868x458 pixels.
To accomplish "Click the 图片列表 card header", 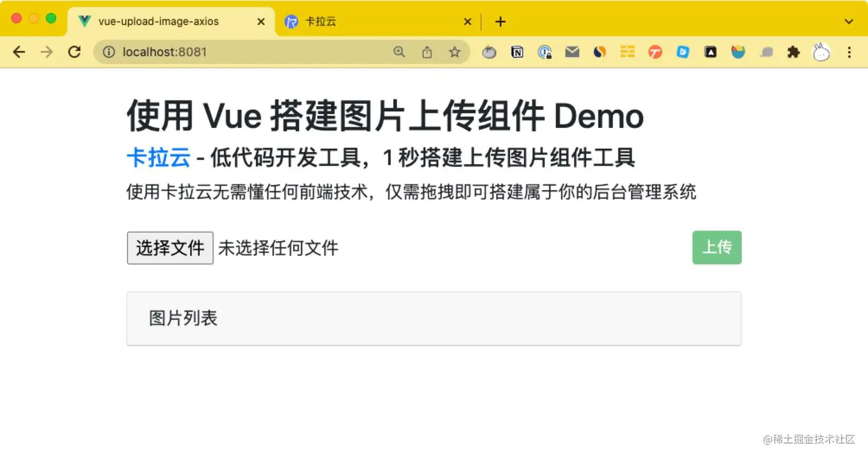I will pos(434,319).
